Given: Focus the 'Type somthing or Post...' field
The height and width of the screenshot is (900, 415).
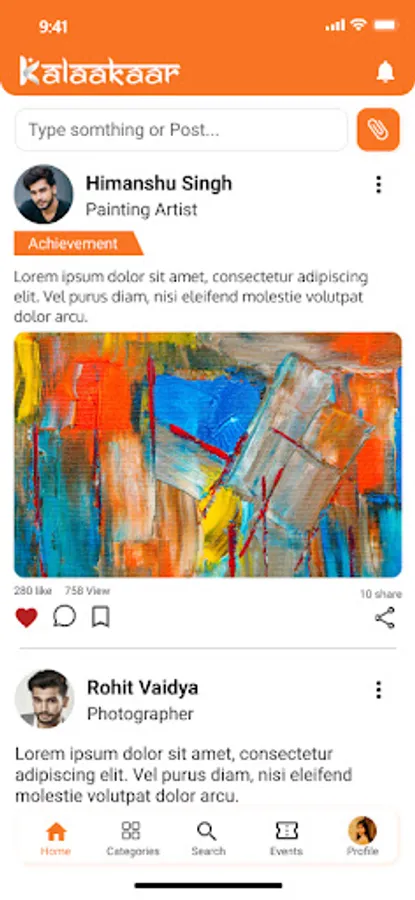Looking at the screenshot, I should [181, 130].
